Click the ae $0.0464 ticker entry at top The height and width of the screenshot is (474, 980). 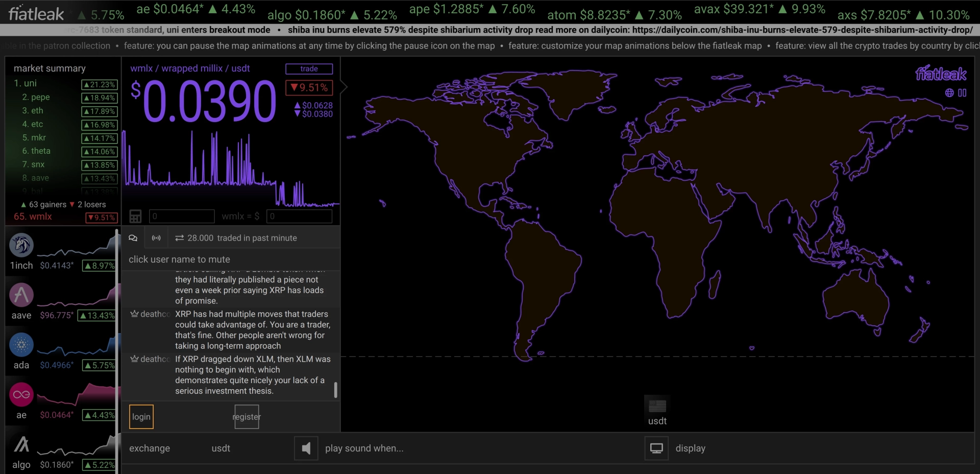click(195, 9)
